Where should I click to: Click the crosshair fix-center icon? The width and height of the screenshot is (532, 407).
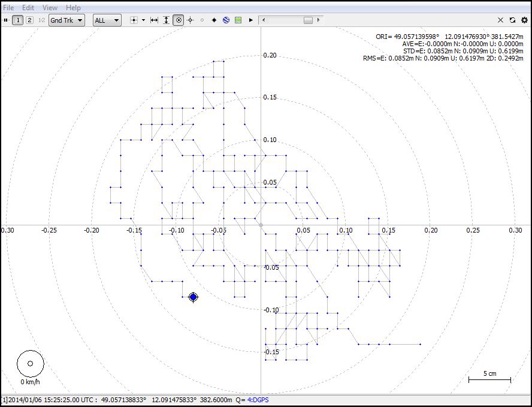191,20
